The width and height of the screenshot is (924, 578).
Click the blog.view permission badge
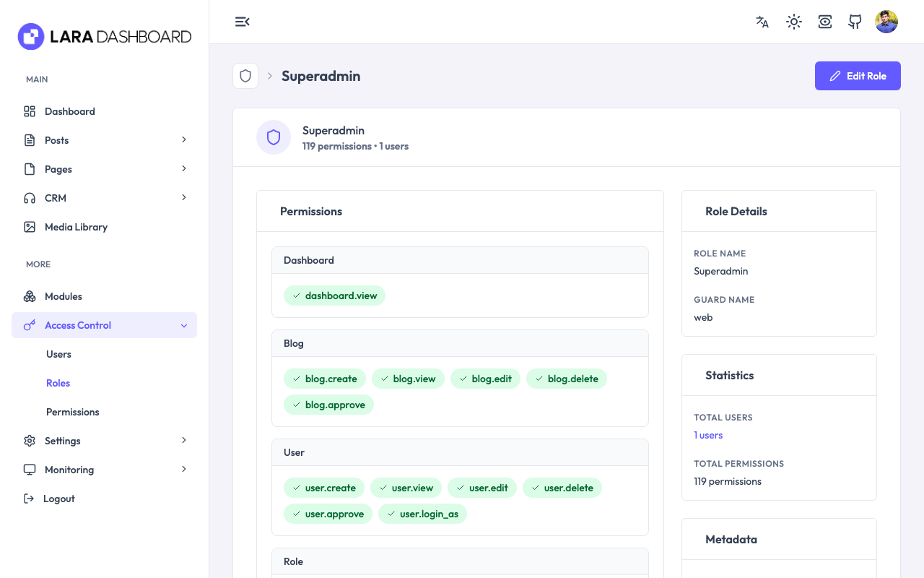[408, 379]
